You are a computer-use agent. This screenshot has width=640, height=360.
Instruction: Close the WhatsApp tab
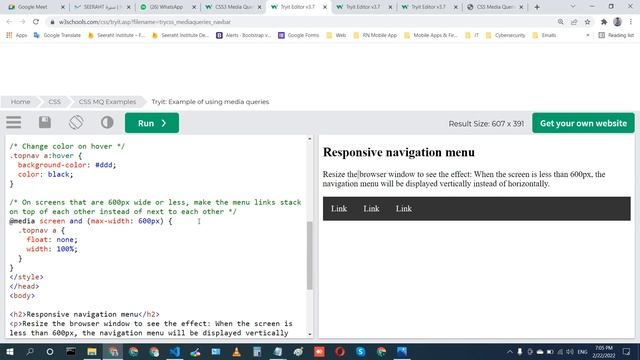pos(194,7)
